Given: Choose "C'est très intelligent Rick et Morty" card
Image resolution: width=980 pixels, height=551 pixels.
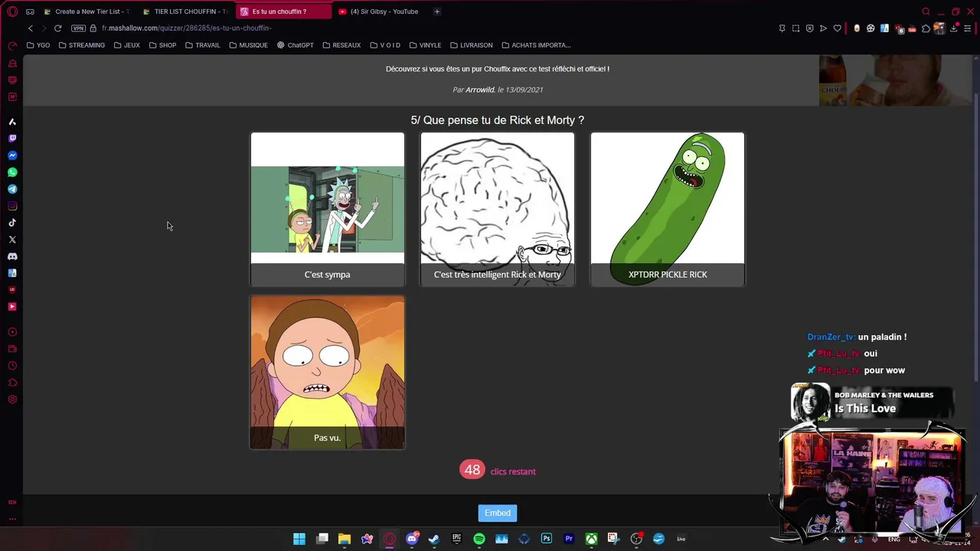Looking at the screenshot, I should click(x=498, y=210).
